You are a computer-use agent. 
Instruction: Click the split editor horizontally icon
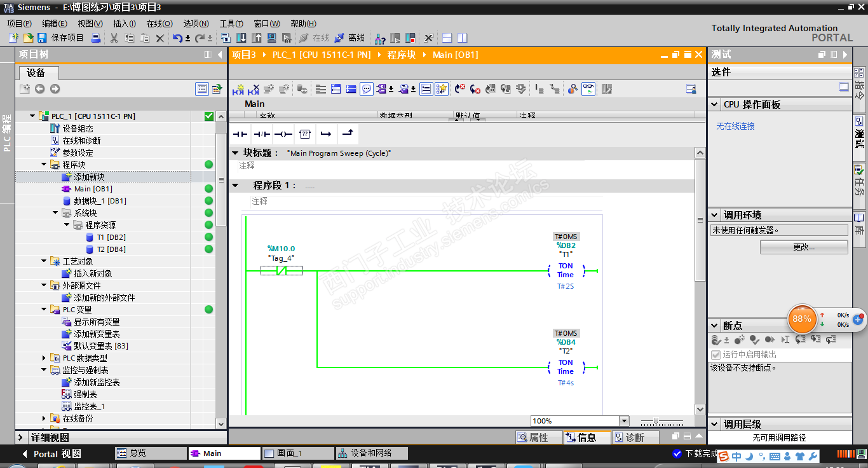pyautogui.click(x=447, y=38)
